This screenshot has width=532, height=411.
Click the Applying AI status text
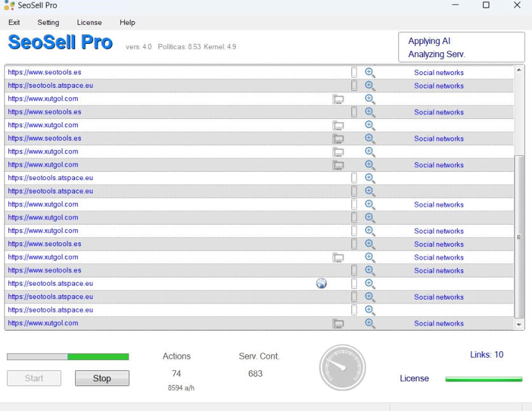click(x=429, y=41)
